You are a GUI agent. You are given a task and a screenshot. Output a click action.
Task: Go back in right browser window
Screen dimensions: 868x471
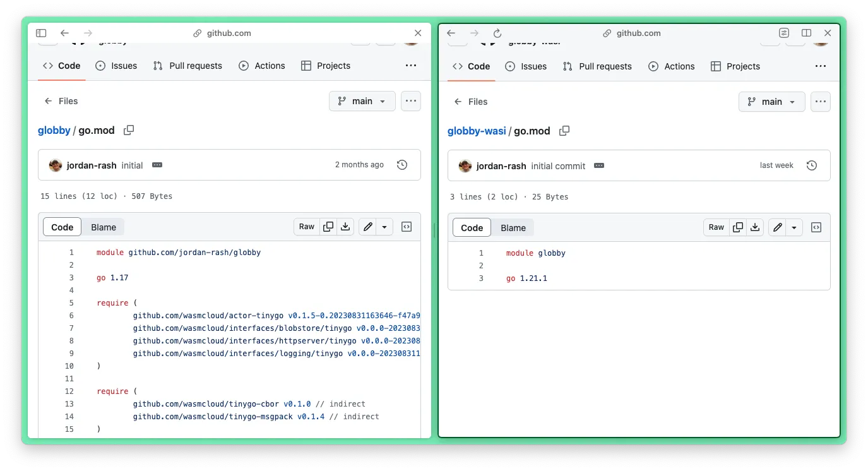click(451, 33)
